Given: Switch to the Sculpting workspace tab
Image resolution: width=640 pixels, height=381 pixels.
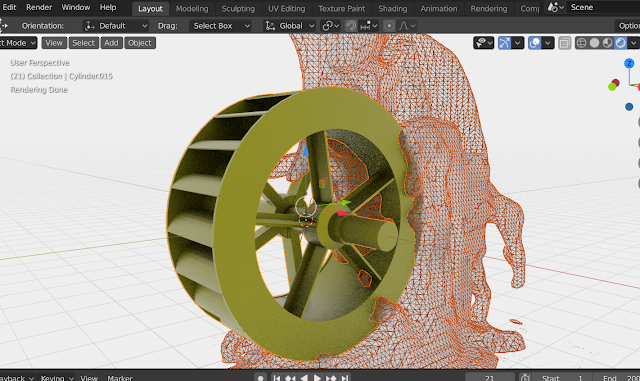Looking at the screenshot, I should pyautogui.click(x=238, y=9).
